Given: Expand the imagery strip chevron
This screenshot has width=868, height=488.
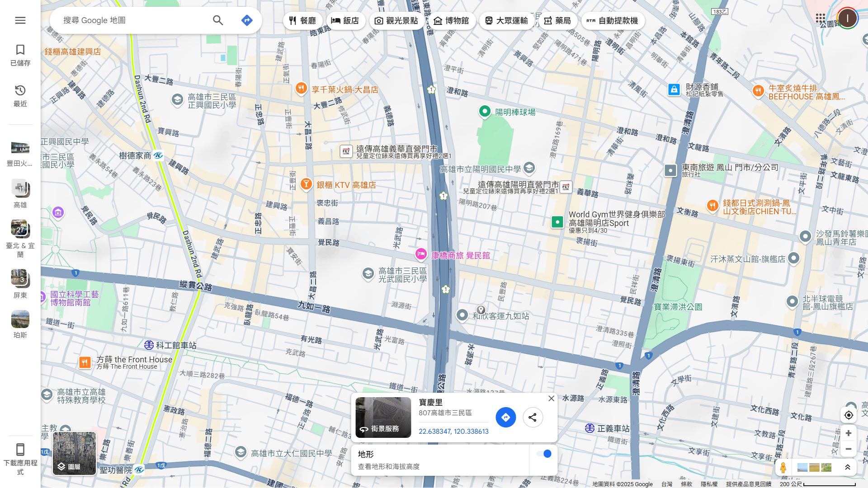Looking at the screenshot, I should point(848,467).
